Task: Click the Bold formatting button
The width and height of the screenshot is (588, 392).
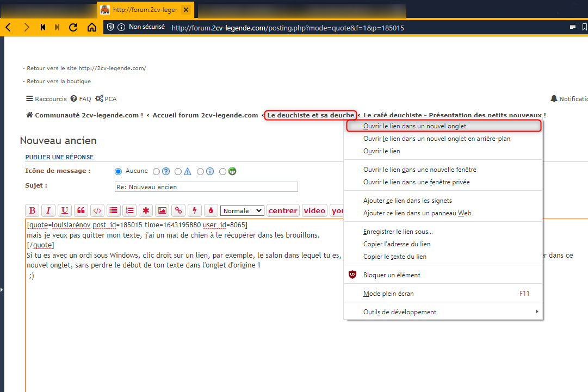Action: tap(32, 211)
